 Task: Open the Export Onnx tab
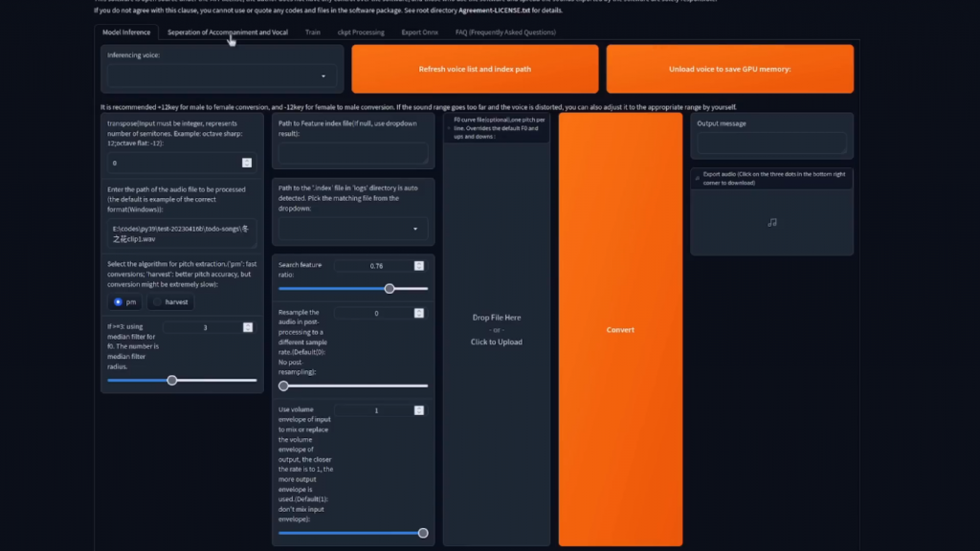(419, 32)
